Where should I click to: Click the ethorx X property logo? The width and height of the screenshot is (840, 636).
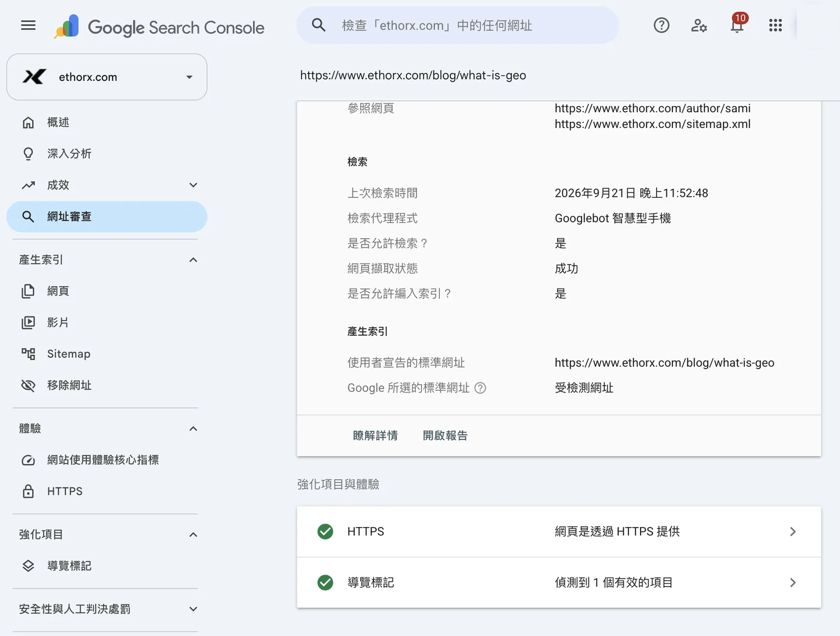tap(34, 77)
